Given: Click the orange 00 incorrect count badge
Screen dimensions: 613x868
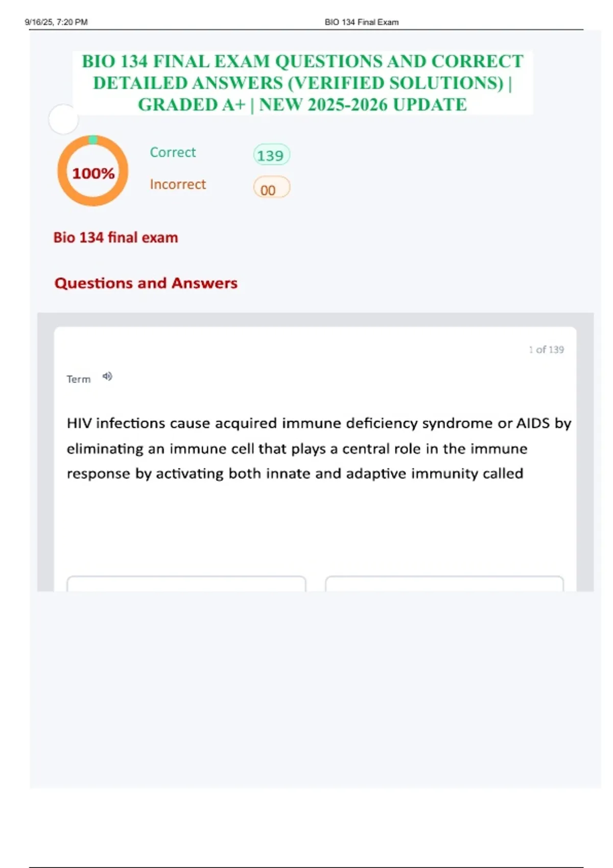Looking at the screenshot, I should pyautogui.click(x=271, y=188).
